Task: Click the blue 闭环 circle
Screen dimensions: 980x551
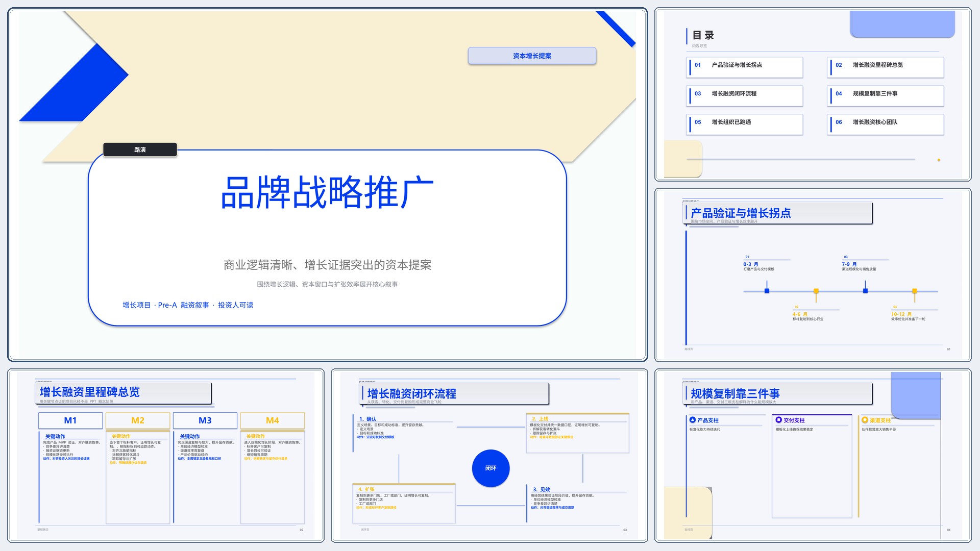Action: [x=491, y=468]
